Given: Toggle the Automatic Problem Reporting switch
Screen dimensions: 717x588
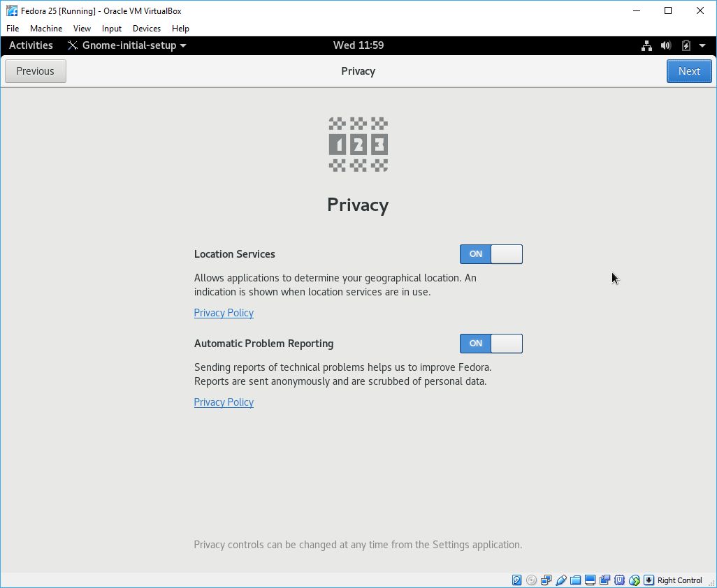Looking at the screenshot, I should point(491,344).
